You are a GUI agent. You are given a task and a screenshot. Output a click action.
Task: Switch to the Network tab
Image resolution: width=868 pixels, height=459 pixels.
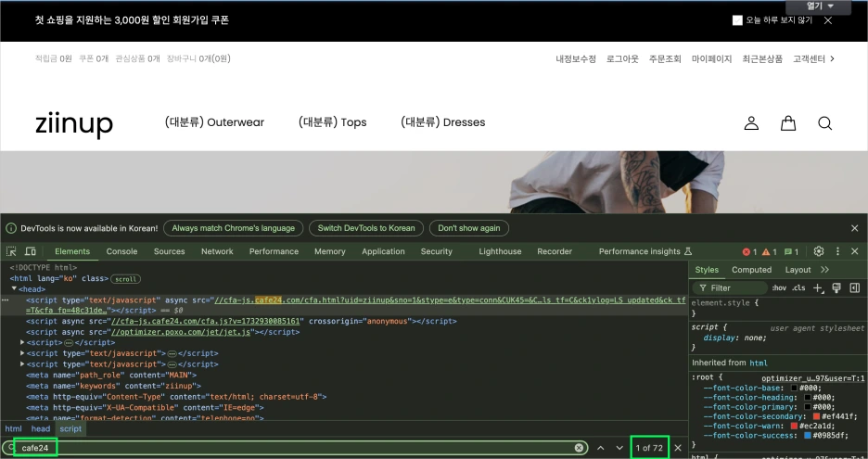coord(217,251)
